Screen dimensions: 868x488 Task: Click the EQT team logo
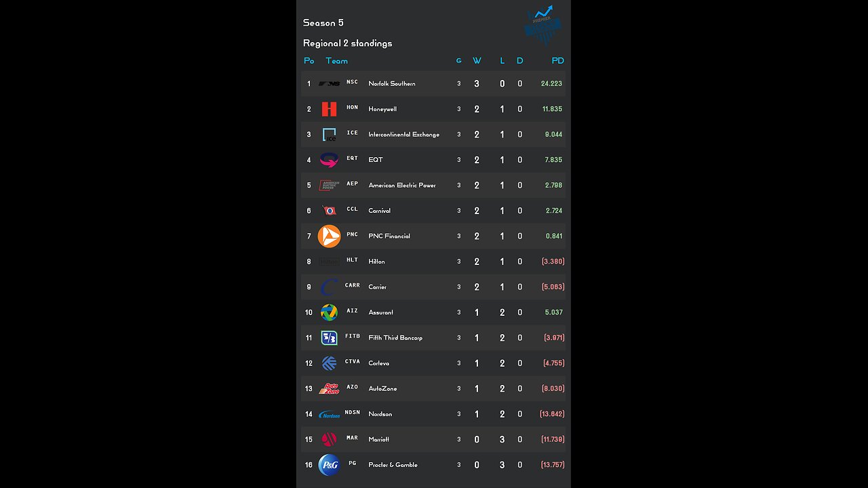click(x=329, y=160)
